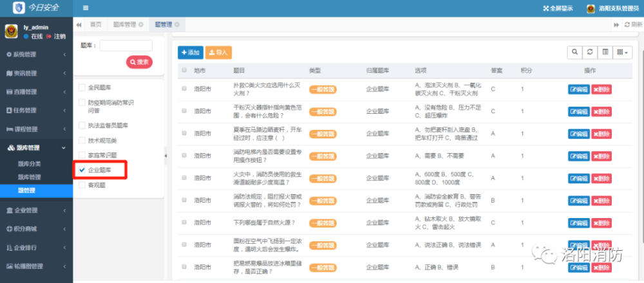Click the hamburger menu icon in header
Image resolution: width=644 pixels, height=283 pixels.
click(x=86, y=8)
